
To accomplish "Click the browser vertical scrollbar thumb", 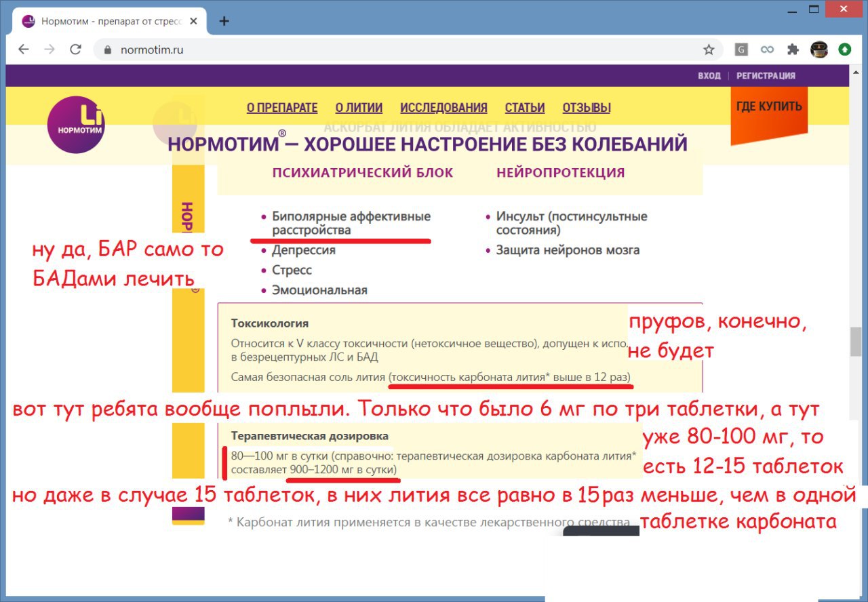I will 856,342.
